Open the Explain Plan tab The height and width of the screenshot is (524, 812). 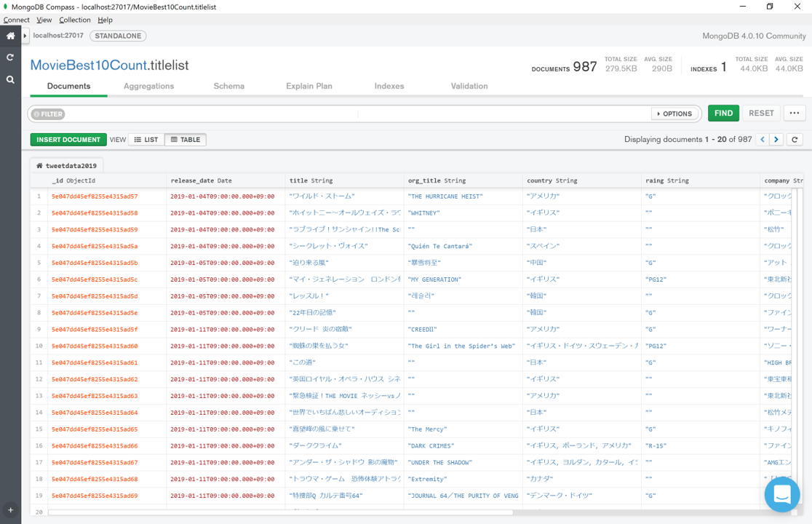(309, 87)
